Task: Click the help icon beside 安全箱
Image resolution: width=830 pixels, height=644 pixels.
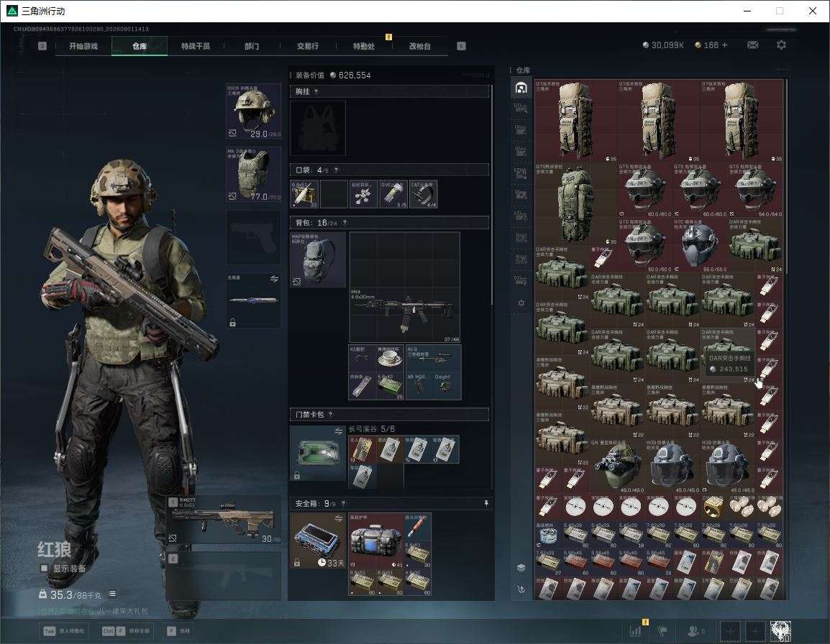Action: click(343, 503)
